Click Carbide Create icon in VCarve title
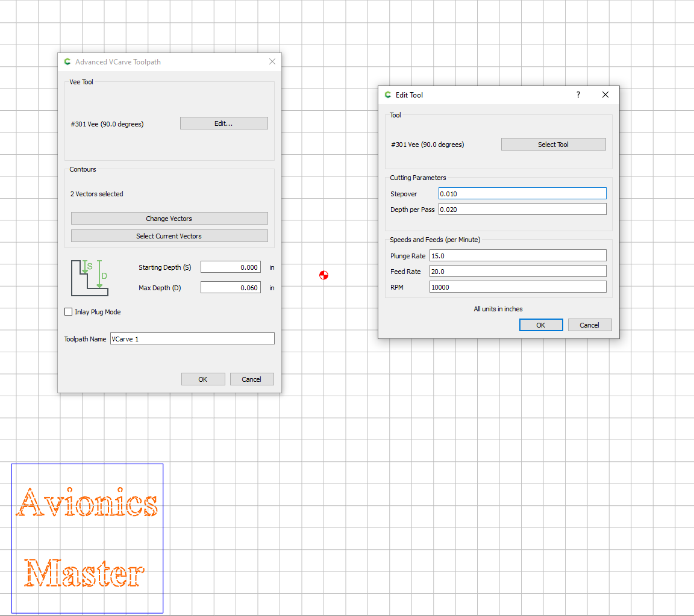This screenshot has height=616, width=694. (67, 61)
